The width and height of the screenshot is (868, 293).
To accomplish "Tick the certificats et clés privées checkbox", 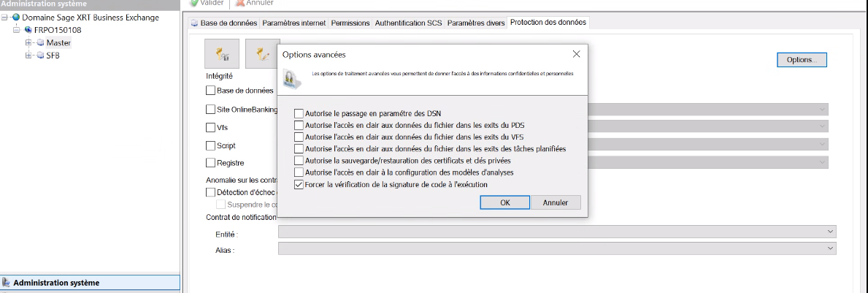I will tap(299, 161).
